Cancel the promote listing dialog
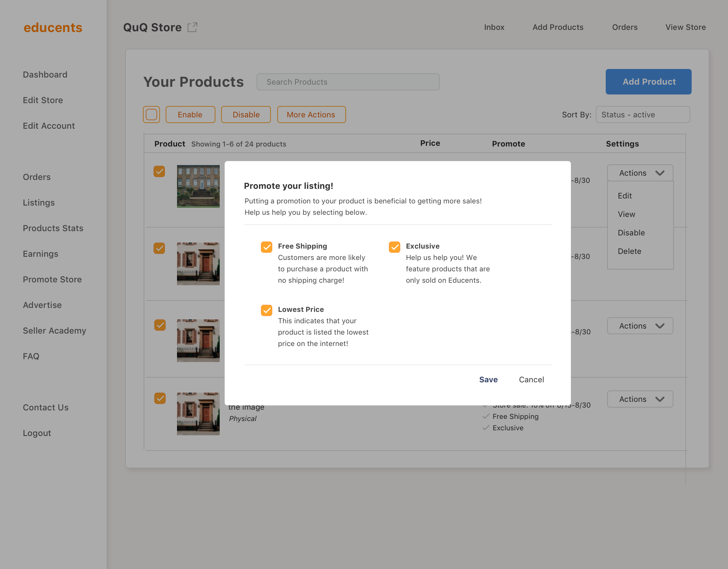Viewport: 728px width, 569px height. click(x=531, y=379)
